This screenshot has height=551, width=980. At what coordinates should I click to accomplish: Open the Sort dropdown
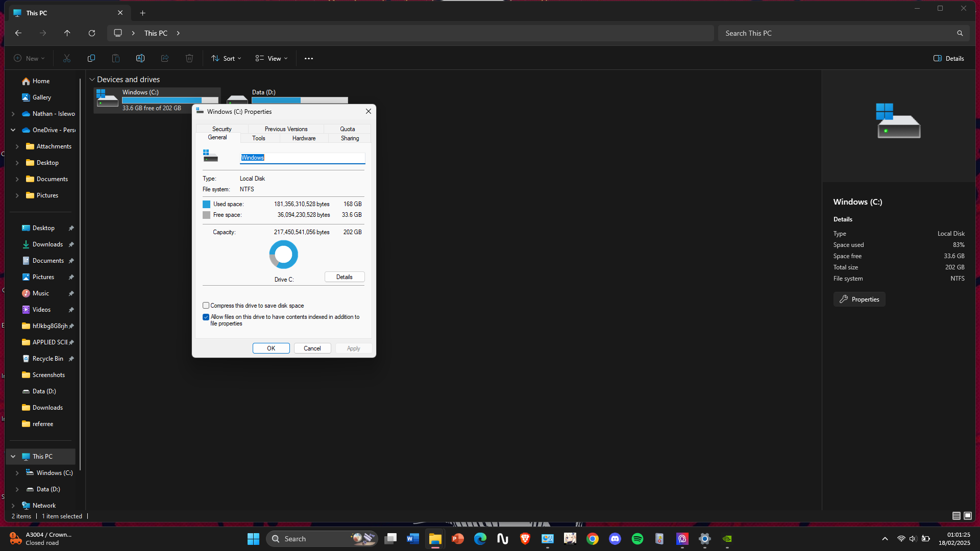click(x=226, y=58)
